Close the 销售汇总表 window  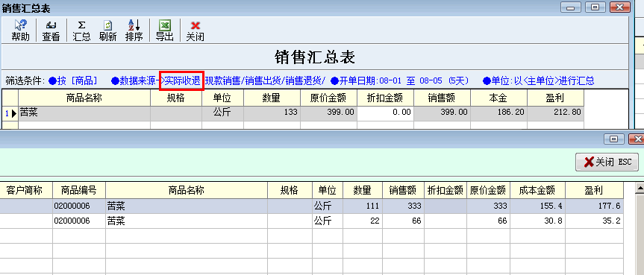620,7
